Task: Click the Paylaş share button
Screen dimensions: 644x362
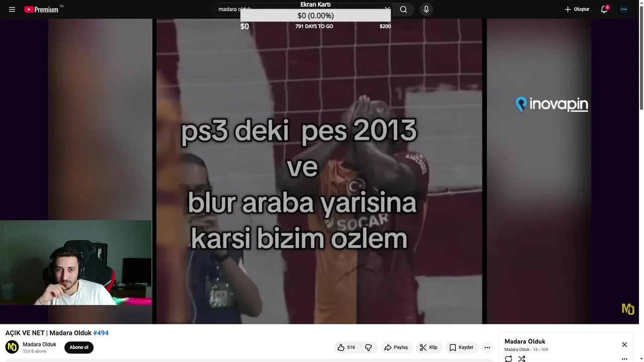Action: (396, 347)
